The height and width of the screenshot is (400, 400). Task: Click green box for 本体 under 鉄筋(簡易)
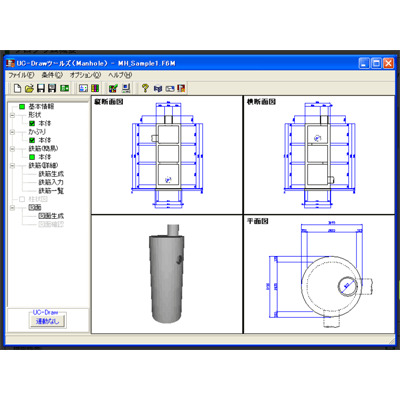point(32,157)
